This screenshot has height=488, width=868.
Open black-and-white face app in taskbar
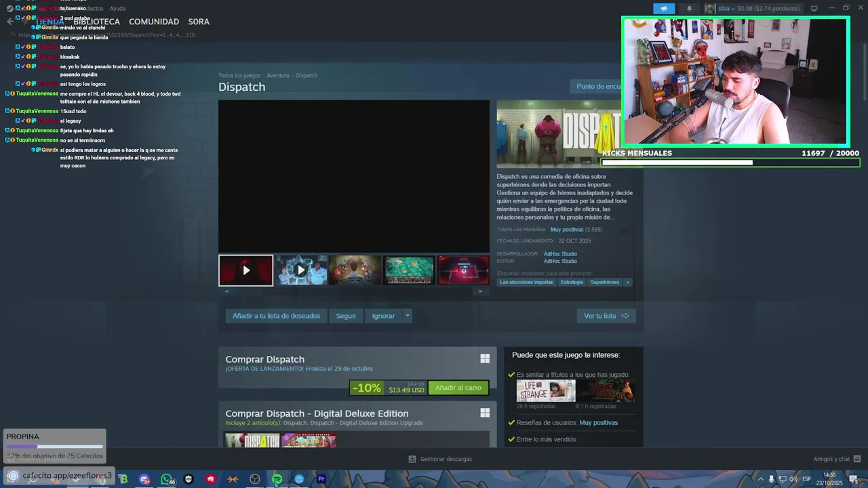(x=189, y=479)
